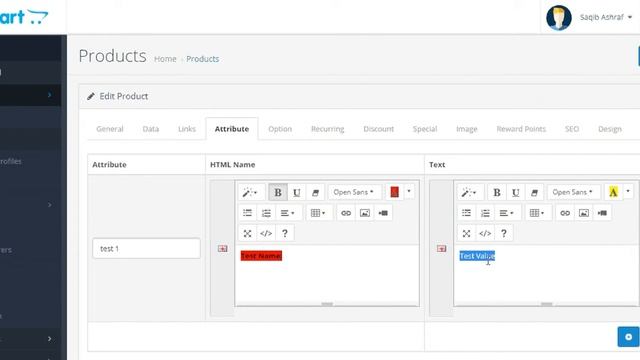This screenshot has height=360, width=640.
Task: Switch to the Option tab
Action: [280, 129]
